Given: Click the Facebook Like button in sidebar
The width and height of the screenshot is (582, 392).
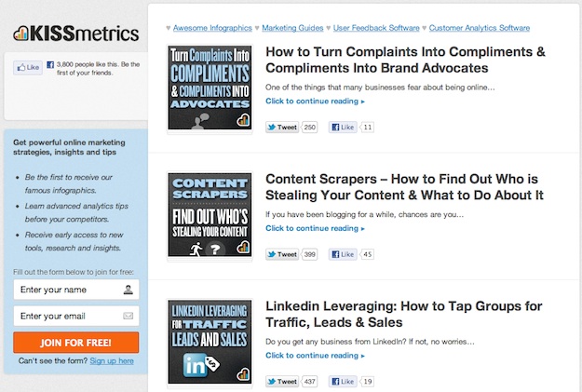Looking at the screenshot, I should pyautogui.click(x=27, y=67).
